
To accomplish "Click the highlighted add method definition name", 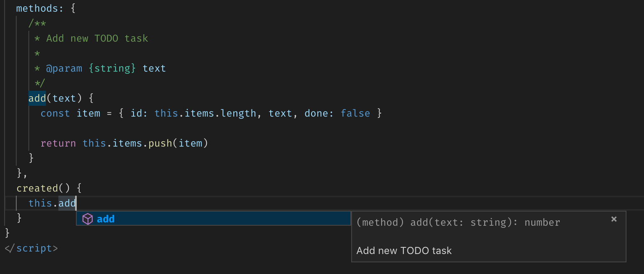I will pos(37,98).
